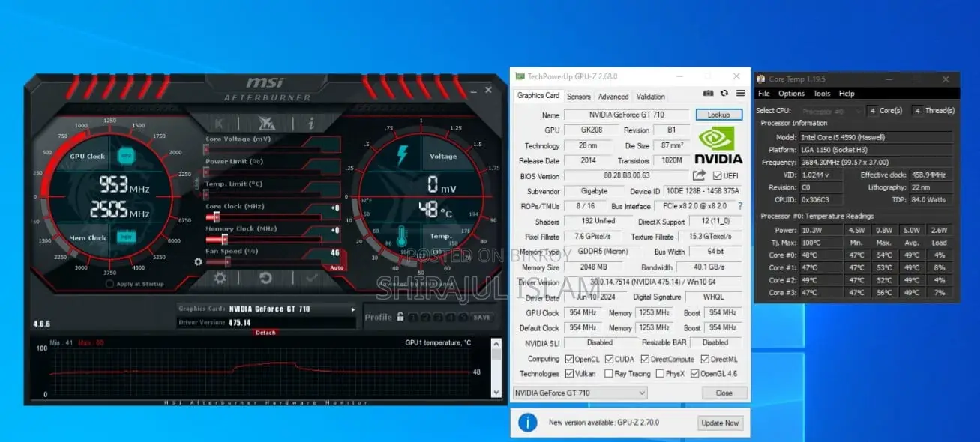Click the Lookup button in GPU-Z

[718, 115]
